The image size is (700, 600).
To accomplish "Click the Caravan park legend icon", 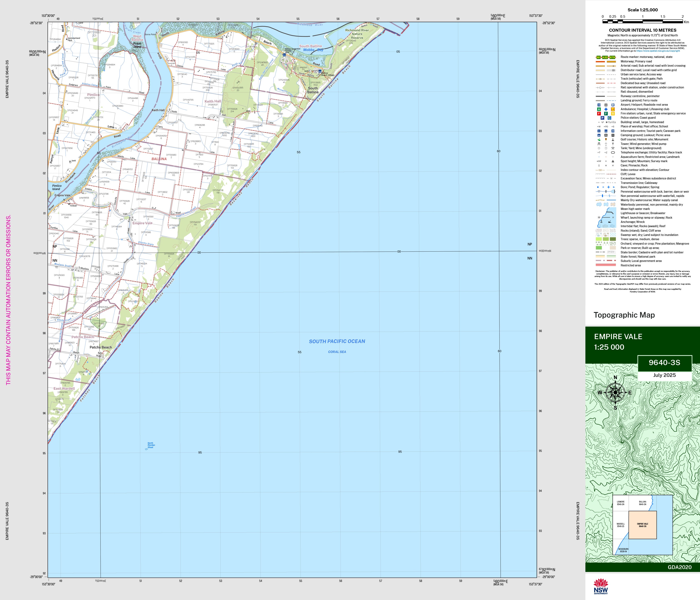I will tap(613, 131).
